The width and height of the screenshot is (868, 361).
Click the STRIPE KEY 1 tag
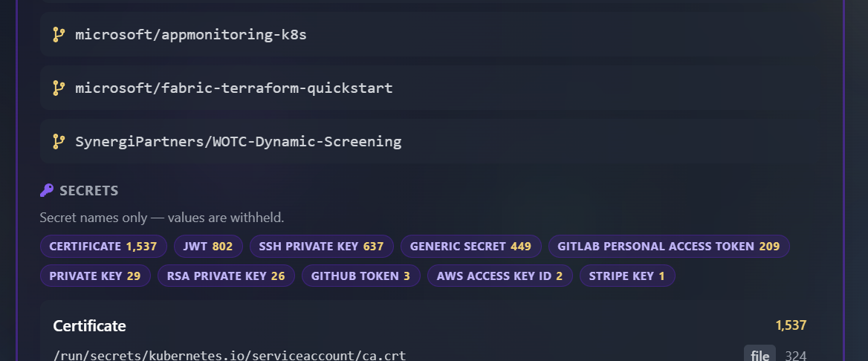[x=627, y=276]
